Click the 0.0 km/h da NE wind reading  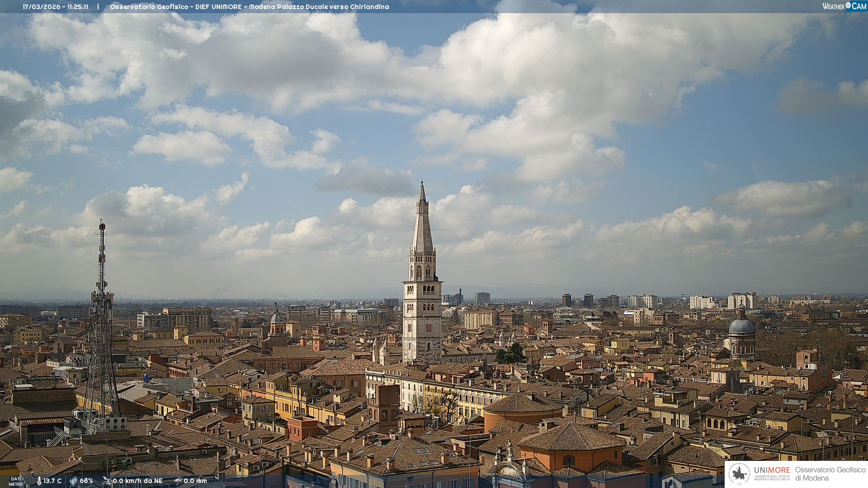pos(137,481)
